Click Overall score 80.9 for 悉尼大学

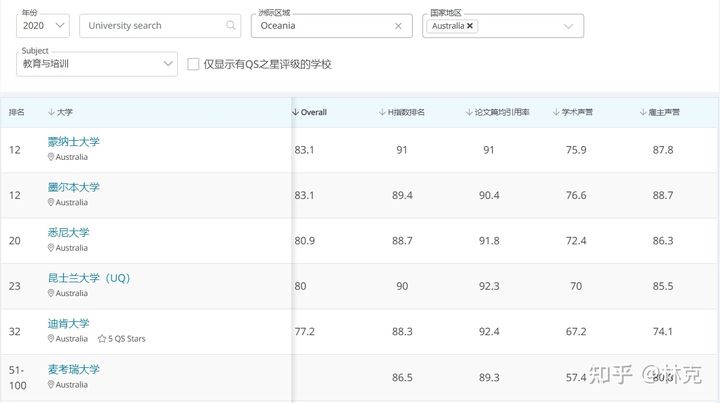coord(304,241)
